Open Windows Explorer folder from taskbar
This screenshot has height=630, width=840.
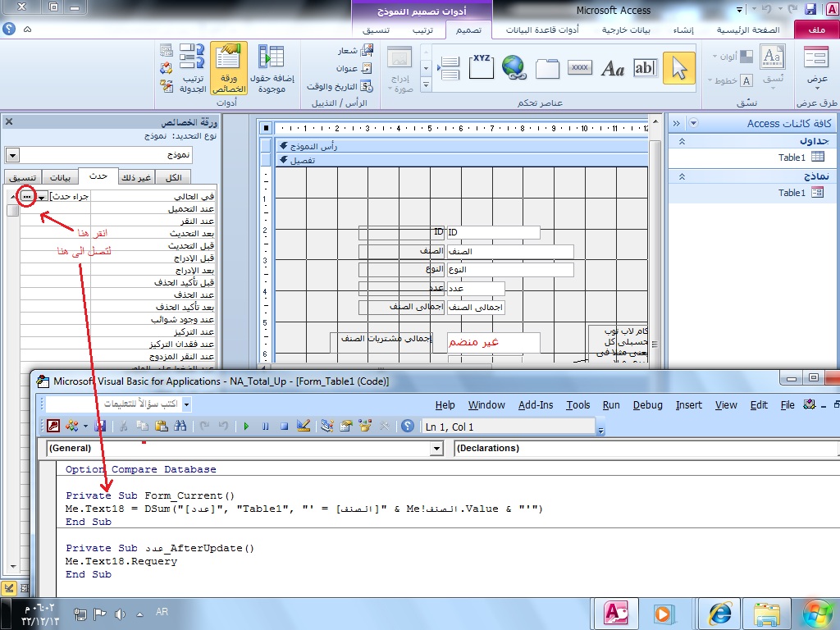point(767,614)
